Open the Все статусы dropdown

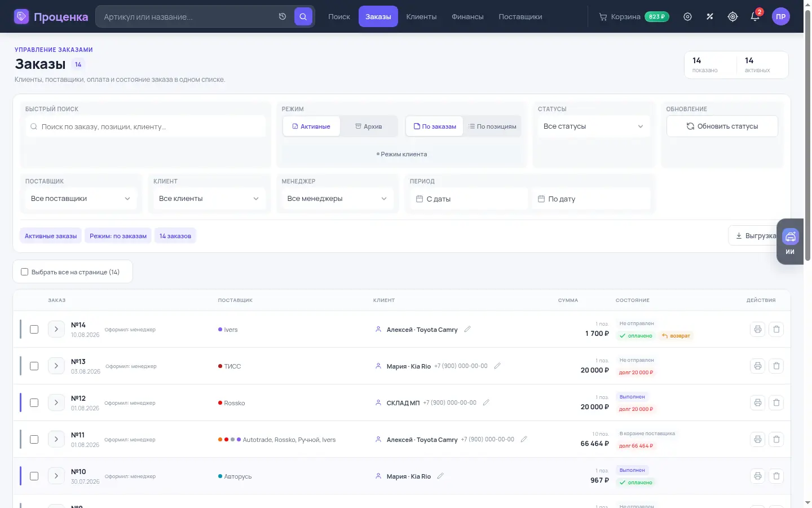pyautogui.click(x=593, y=126)
